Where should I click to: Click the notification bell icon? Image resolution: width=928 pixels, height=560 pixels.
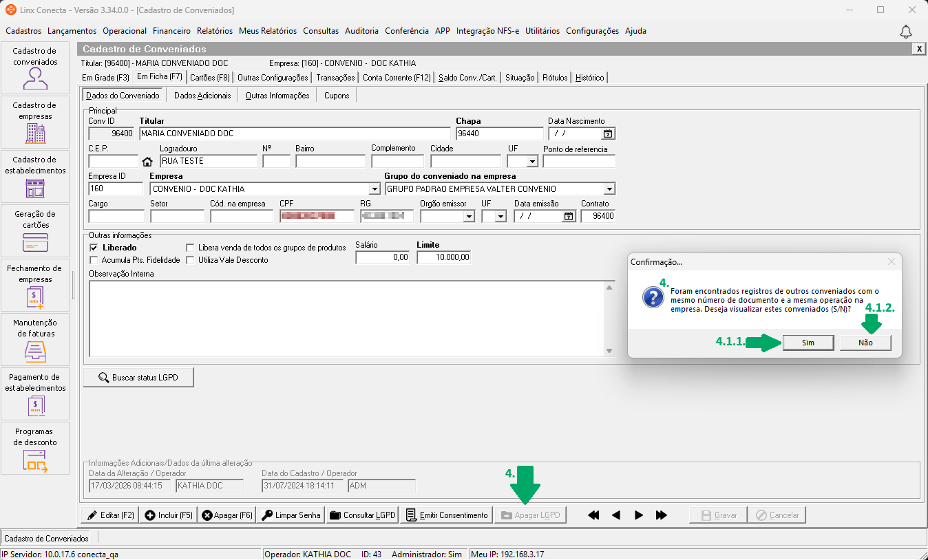[x=906, y=31]
